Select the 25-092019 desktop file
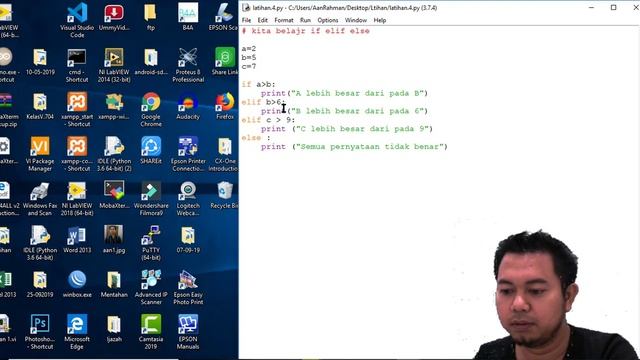Viewport: 640px width, 360px height. click(x=40, y=284)
